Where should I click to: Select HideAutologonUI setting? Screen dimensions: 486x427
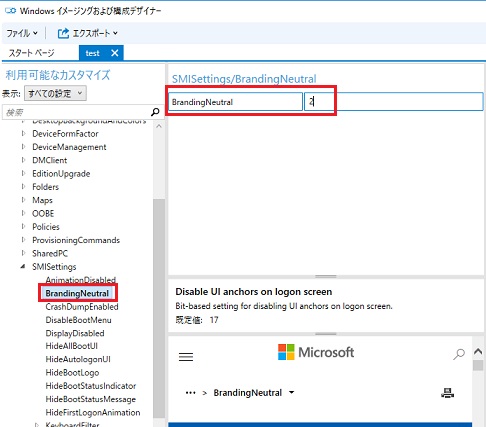click(78, 359)
